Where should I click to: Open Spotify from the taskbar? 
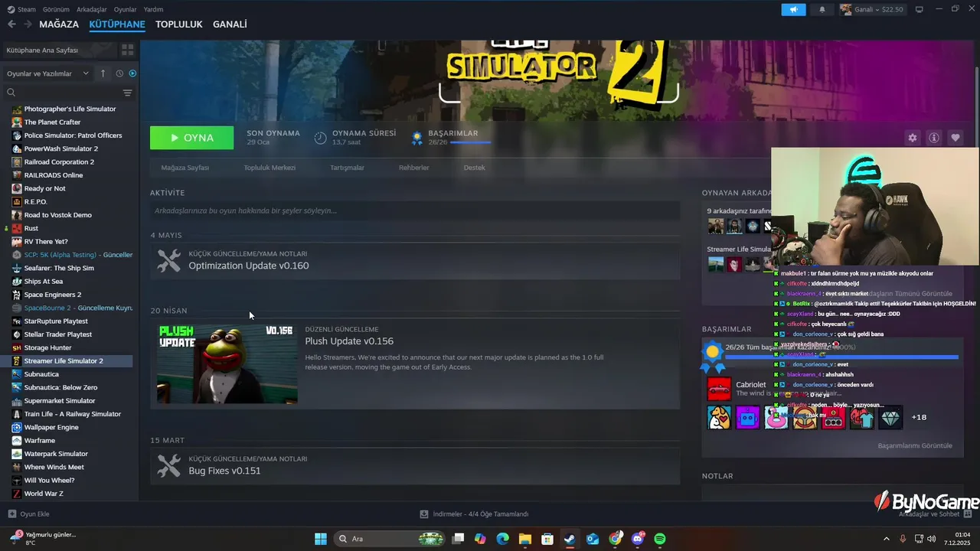660,539
